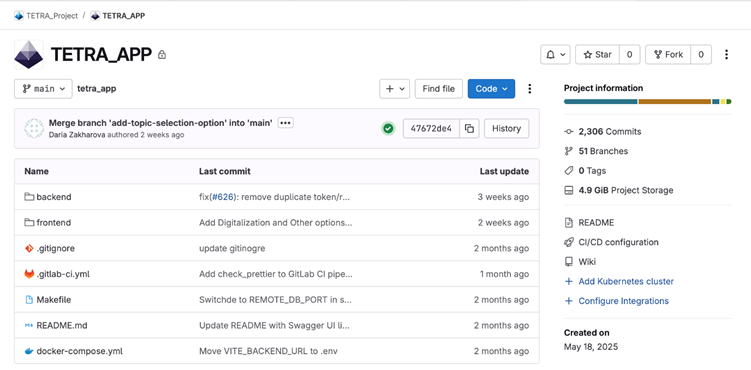
Task: Open docker-compose.yml file
Action: pyautogui.click(x=80, y=351)
